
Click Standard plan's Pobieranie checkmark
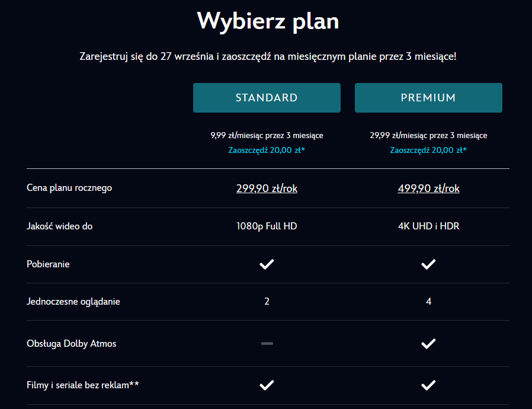click(267, 264)
